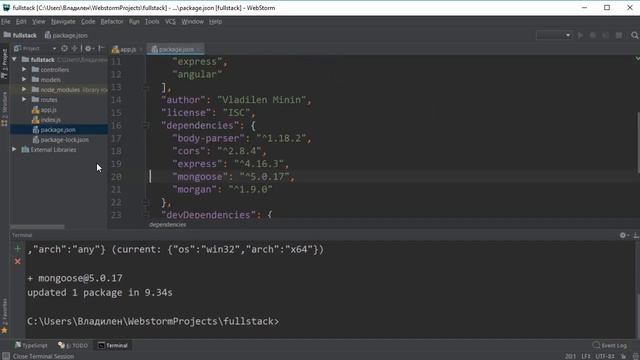The width and height of the screenshot is (640, 360).
Task: Click the fold marker on line 22
Action: [x=146, y=202]
